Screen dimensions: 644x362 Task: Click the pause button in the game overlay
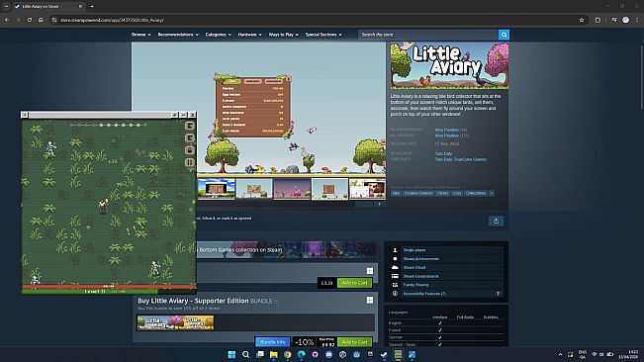coord(189,162)
